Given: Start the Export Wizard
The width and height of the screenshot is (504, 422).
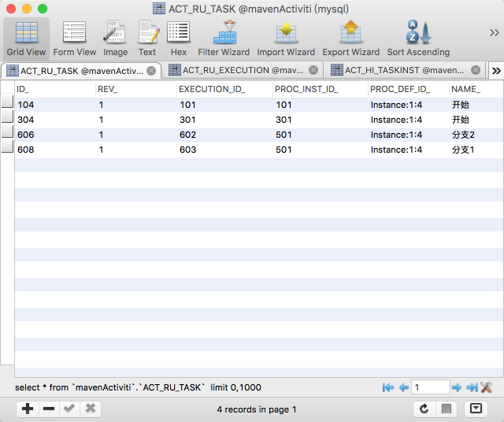Looking at the screenshot, I should coord(350,39).
